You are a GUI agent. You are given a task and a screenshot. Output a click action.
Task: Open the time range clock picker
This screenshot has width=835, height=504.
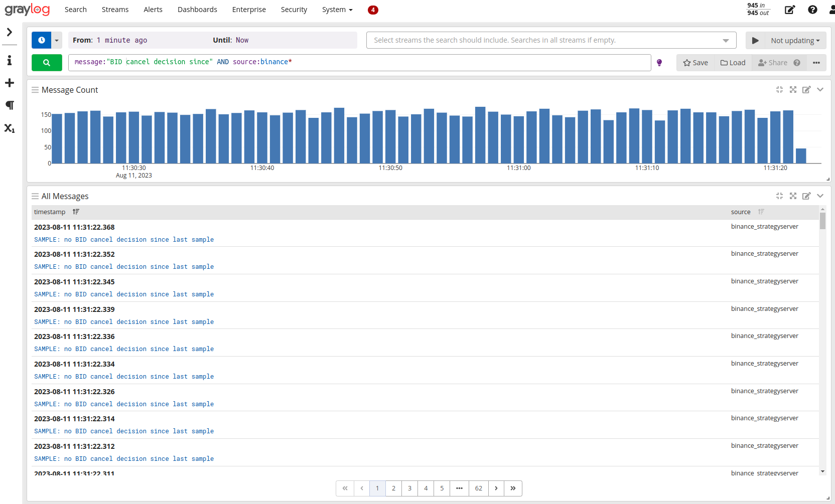tap(42, 40)
